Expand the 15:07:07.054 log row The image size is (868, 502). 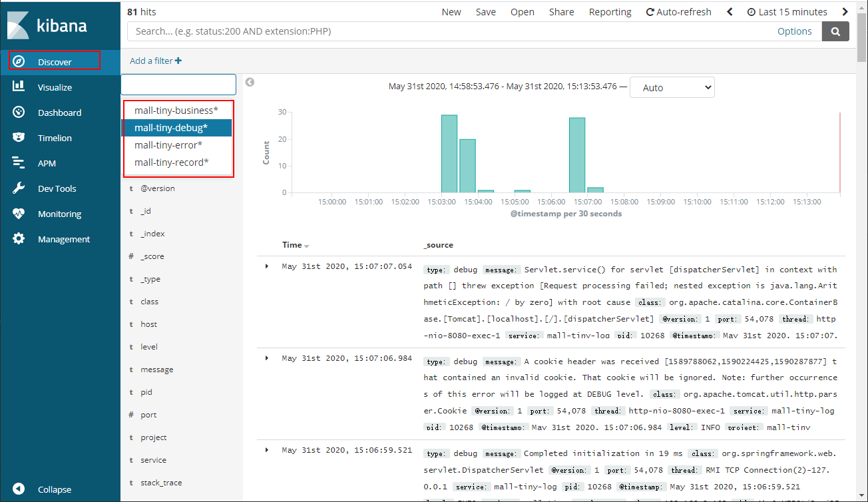coord(267,266)
